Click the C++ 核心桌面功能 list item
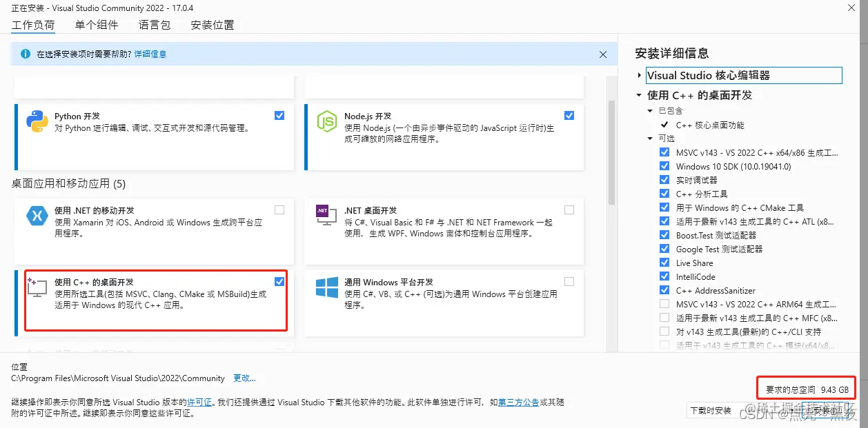 [710, 125]
